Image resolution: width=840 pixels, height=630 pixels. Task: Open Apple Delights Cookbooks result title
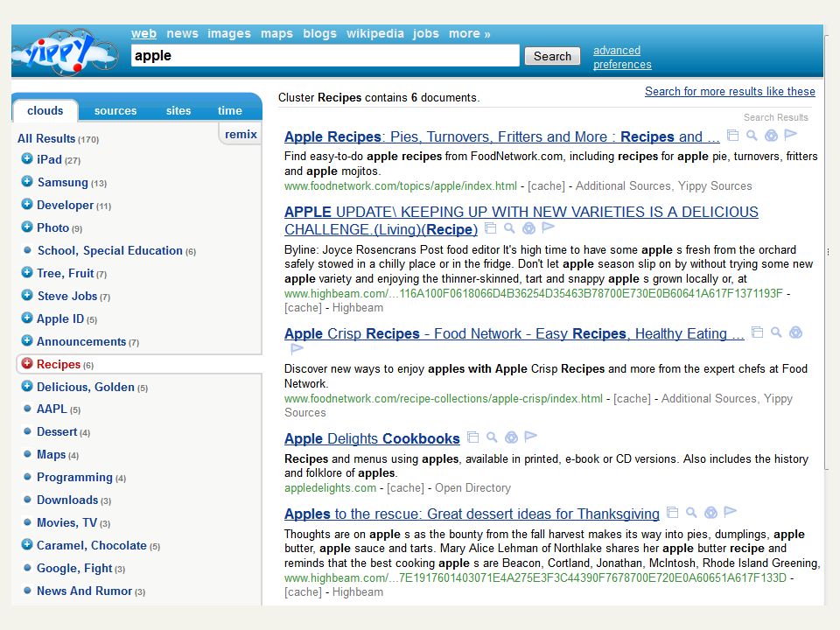click(x=372, y=438)
